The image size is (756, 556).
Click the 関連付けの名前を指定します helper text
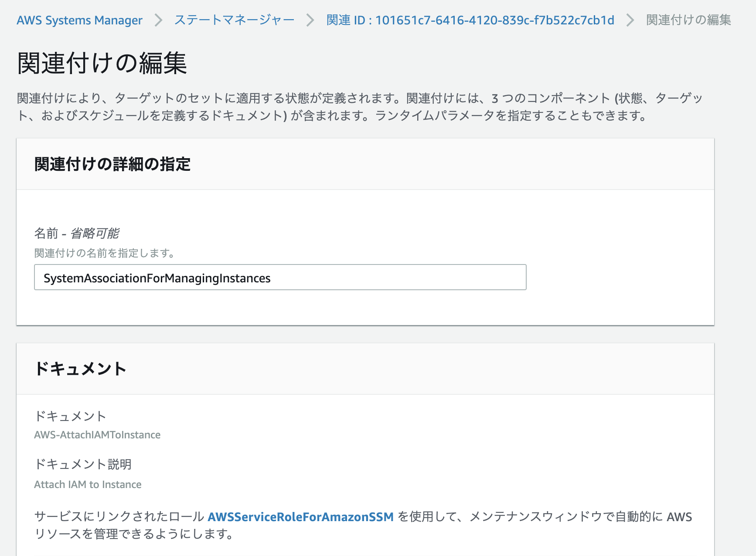point(105,253)
